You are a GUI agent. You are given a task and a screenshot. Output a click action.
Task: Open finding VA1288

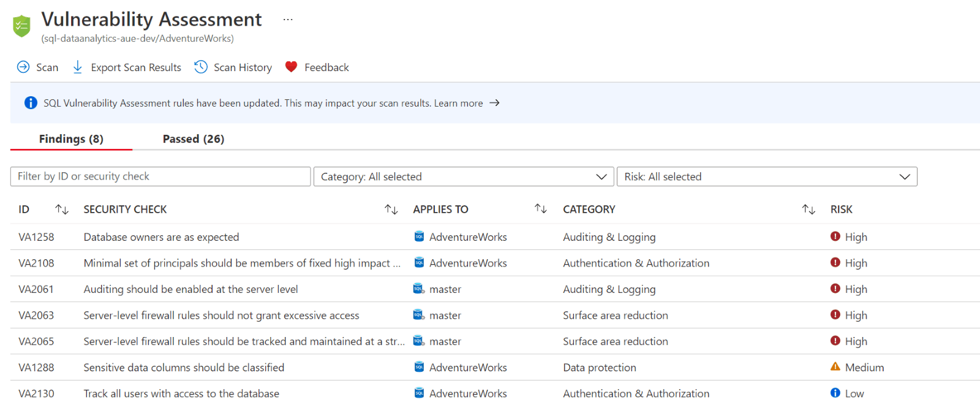(x=36, y=368)
